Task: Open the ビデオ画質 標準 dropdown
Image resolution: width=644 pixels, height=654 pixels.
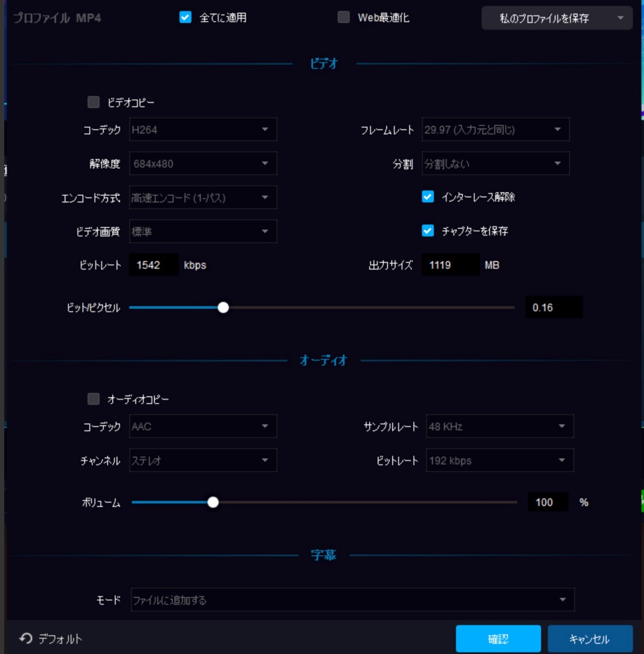Action: pyautogui.click(x=203, y=232)
